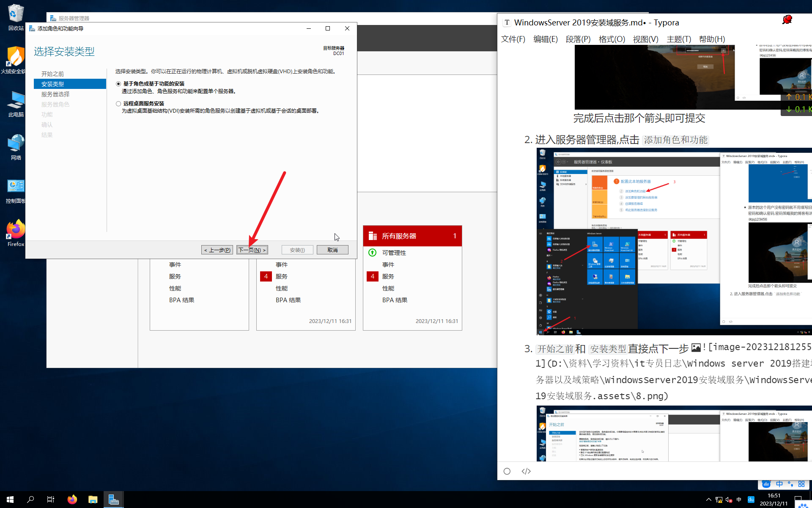Select Remote Desktop Services installation option
The height and width of the screenshot is (508, 812).
tap(118, 104)
